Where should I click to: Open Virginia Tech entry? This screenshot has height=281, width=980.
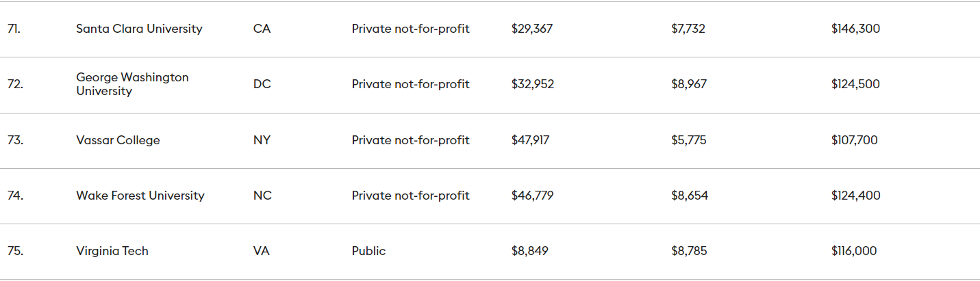tap(112, 251)
